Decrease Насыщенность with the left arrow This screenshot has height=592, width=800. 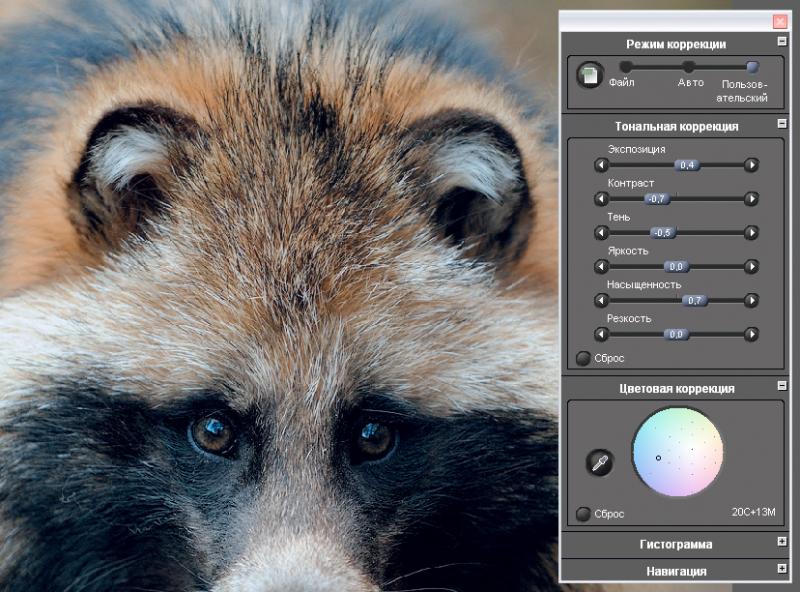coord(602,300)
